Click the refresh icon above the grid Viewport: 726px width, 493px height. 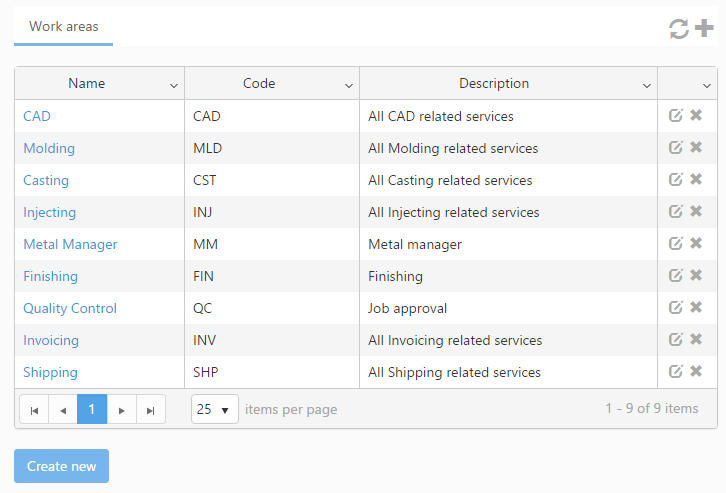pos(679,28)
